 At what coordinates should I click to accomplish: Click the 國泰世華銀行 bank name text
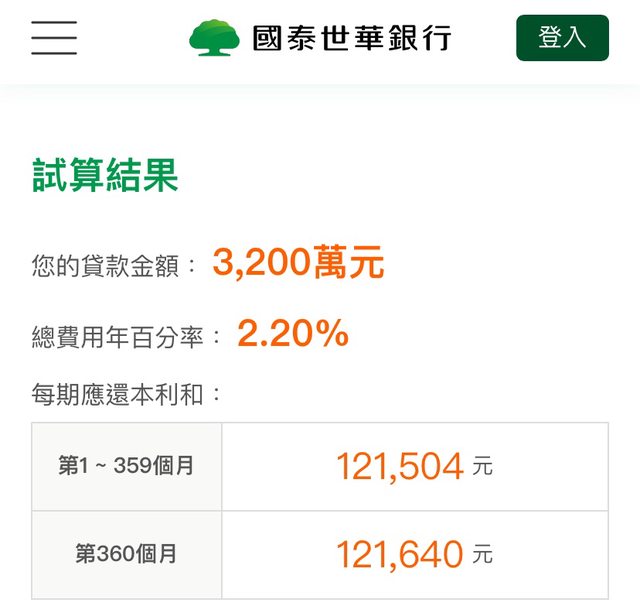(x=352, y=38)
